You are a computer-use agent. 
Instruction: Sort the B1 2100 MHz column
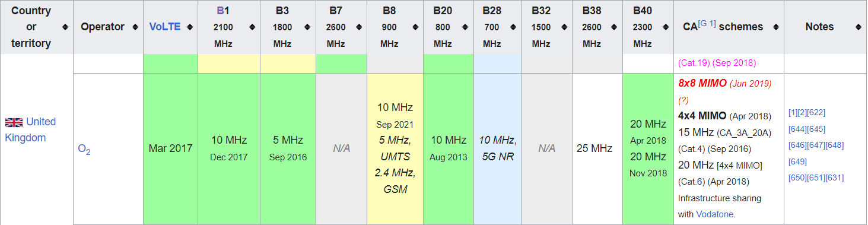click(x=252, y=27)
